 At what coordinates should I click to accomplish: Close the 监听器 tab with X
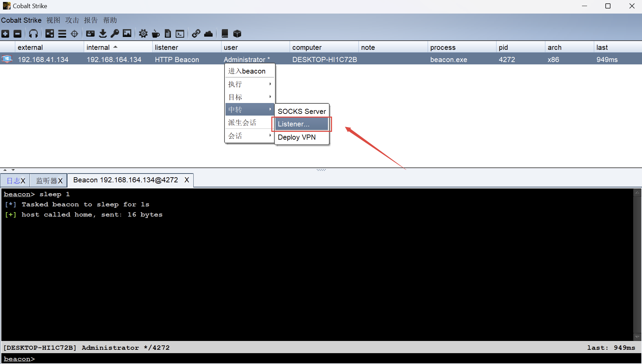coord(60,181)
